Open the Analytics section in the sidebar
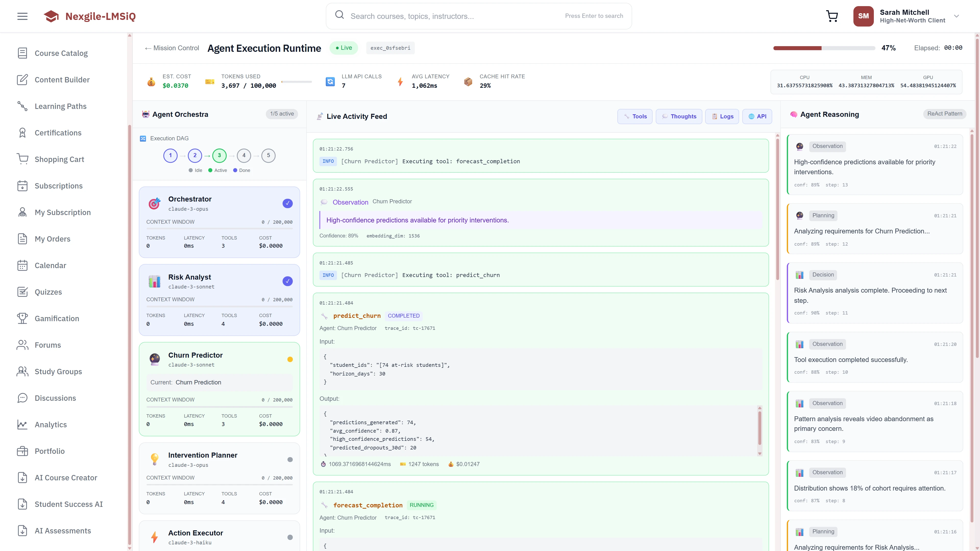Image resolution: width=980 pixels, height=551 pixels. 51,424
